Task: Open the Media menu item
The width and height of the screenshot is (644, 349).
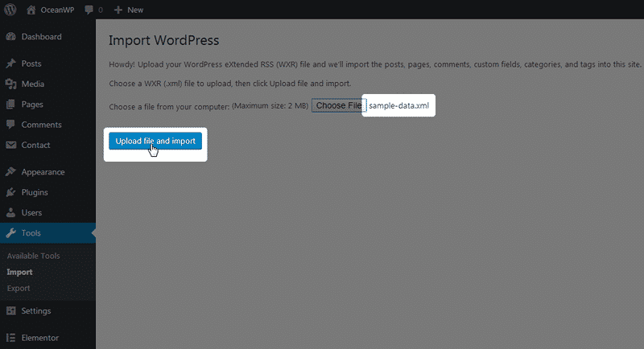Action: [x=33, y=84]
